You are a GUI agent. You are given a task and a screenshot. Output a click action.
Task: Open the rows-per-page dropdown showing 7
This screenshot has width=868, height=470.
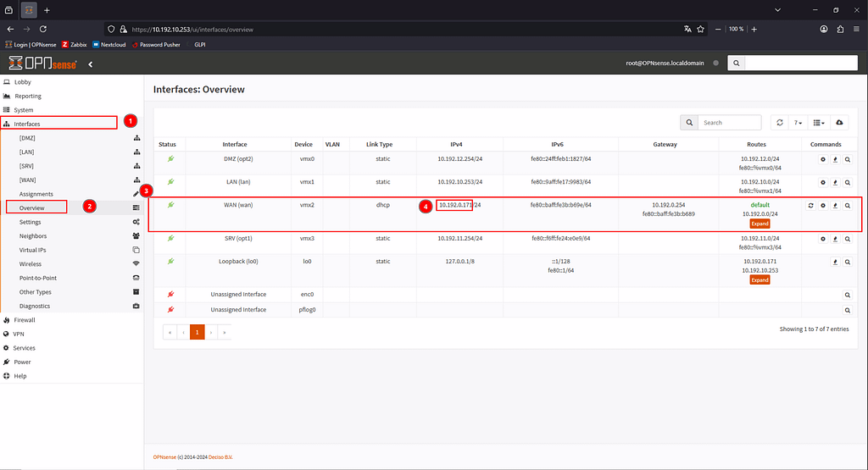(x=798, y=123)
